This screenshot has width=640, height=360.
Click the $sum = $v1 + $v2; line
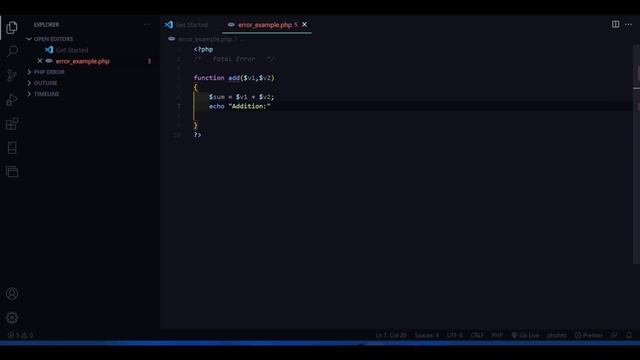[242, 97]
